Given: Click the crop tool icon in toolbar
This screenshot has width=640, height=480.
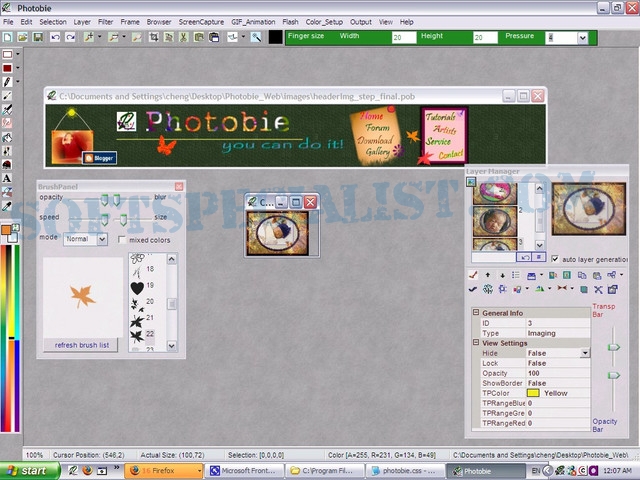Looking at the screenshot, I should pyautogui.click(x=153, y=38).
